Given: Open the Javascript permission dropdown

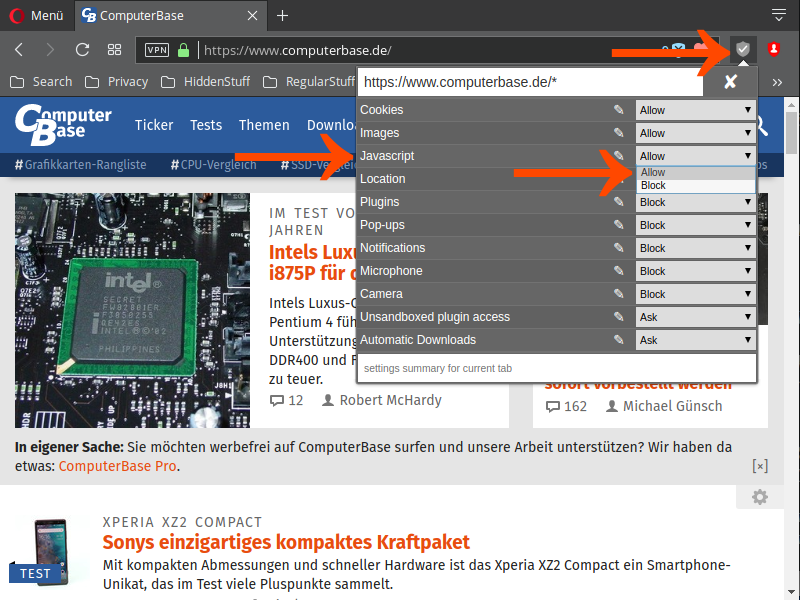Looking at the screenshot, I should click(x=695, y=156).
